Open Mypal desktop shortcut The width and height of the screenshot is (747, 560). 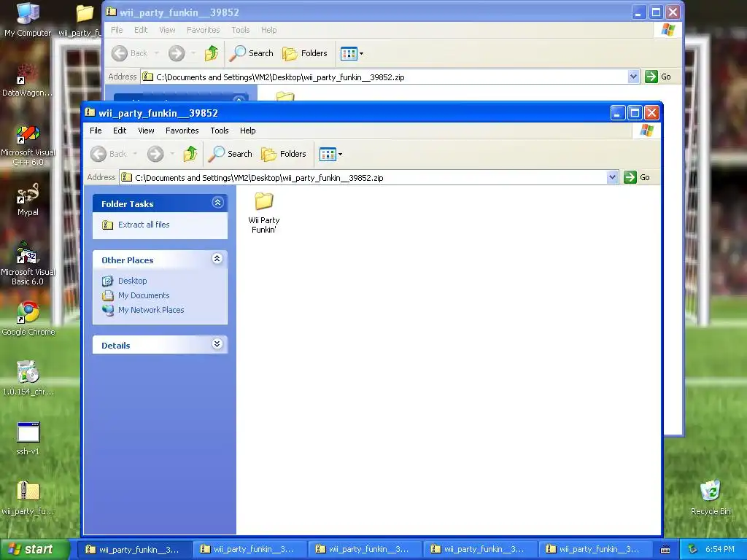(28, 200)
